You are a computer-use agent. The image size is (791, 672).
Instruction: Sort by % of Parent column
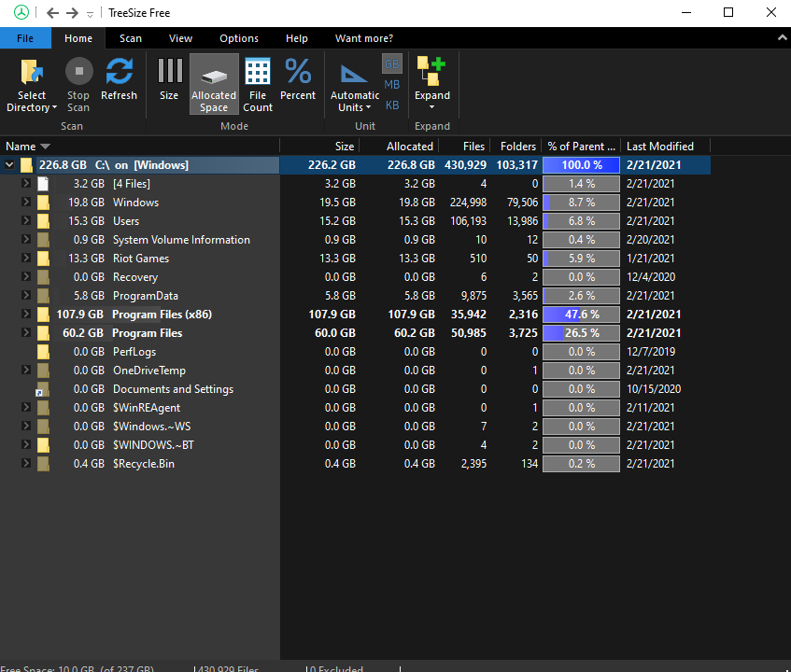[x=581, y=147]
